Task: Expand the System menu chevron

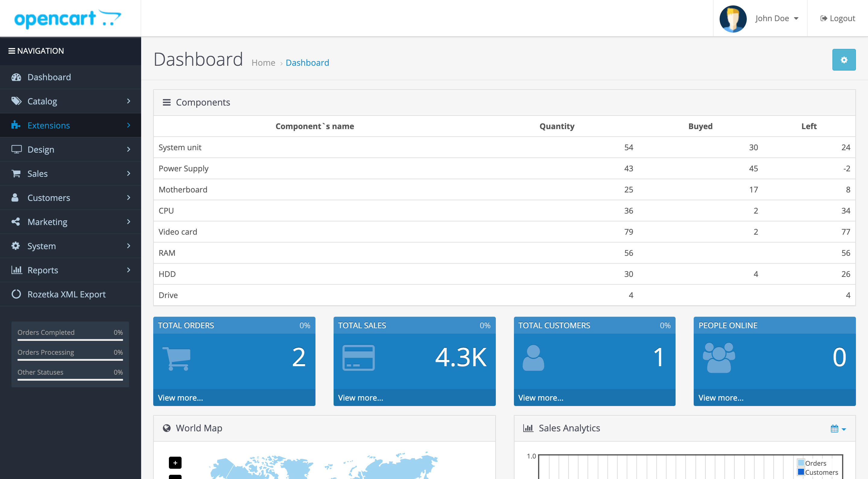Action: (x=128, y=246)
